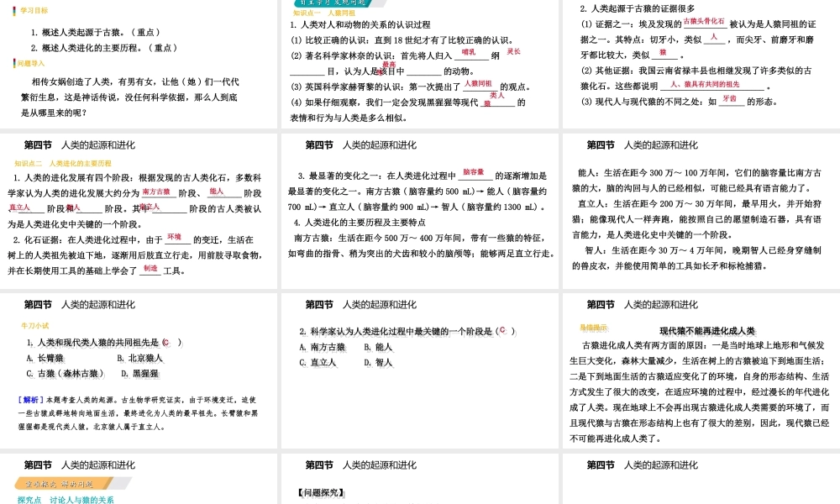Click the red fill-in answer 南方古猿

coord(156,192)
